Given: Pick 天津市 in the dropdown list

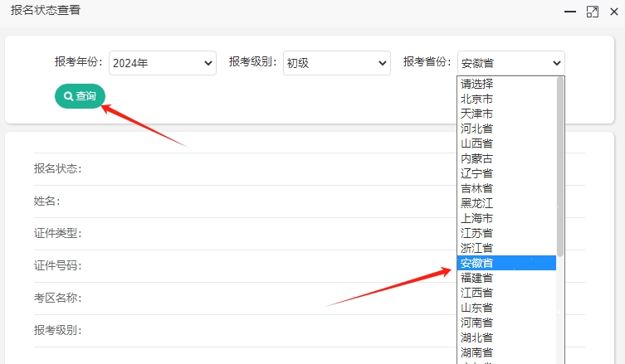Looking at the screenshot, I should click(477, 114).
